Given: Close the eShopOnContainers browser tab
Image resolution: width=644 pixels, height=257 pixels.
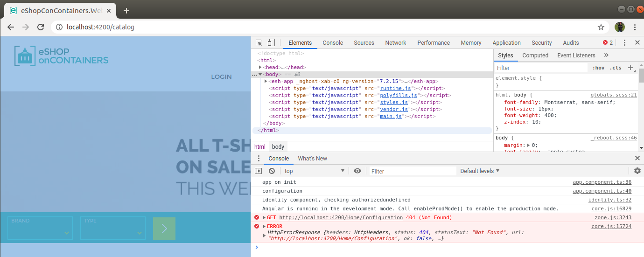Looking at the screenshot, I should coord(110,10).
